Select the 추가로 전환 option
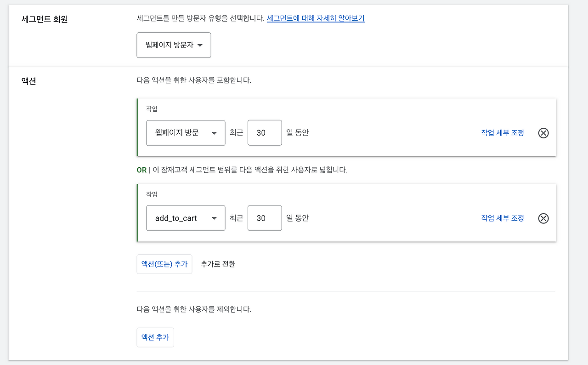This screenshot has width=588, height=365. [x=217, y=264]
